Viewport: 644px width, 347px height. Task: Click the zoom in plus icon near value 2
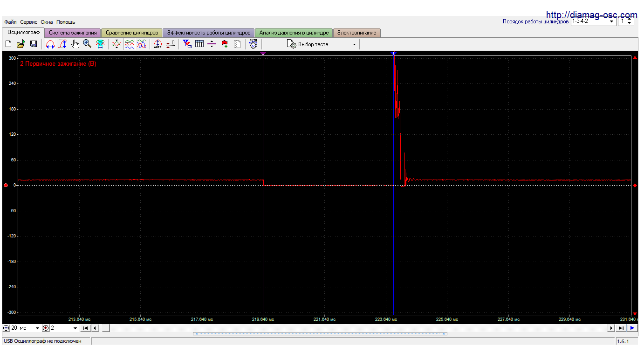(x=46, y=328)
